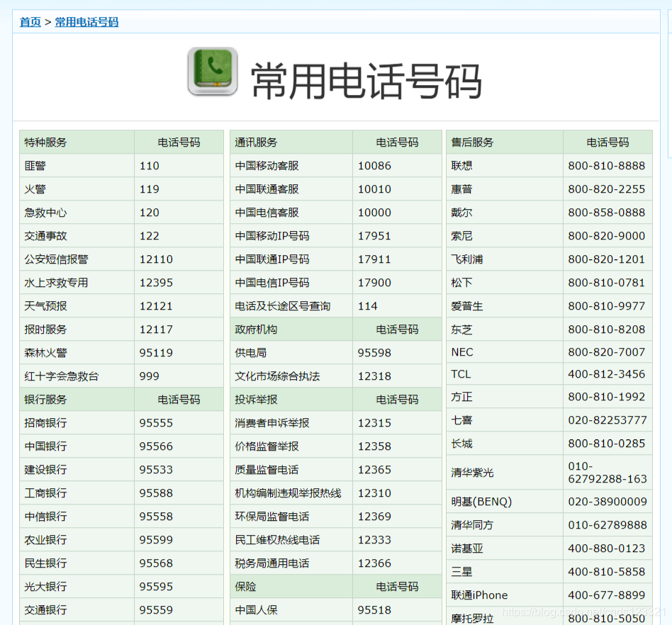The width and height of the screenshot is (672, 625).
Task: Open the 首页 breadcrumb link
Action: (30, 22)
